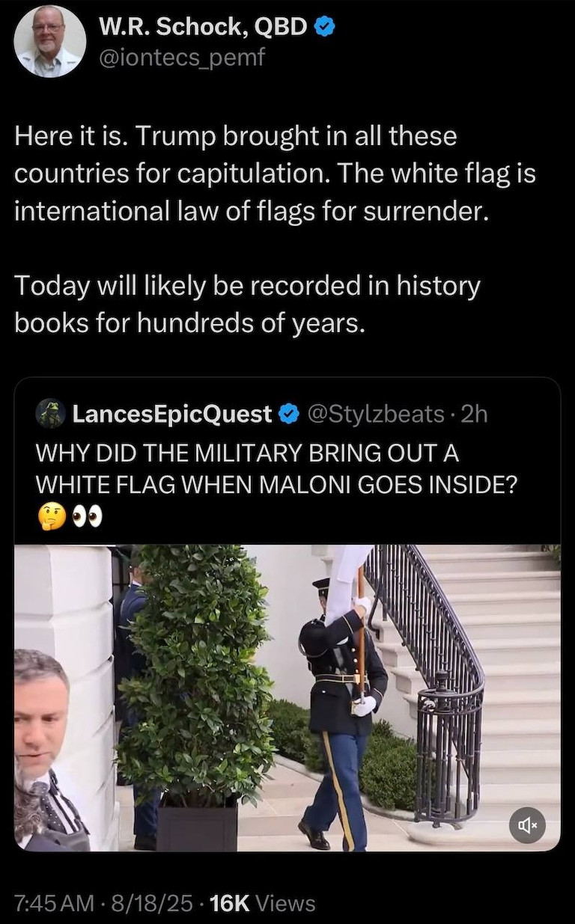Open the quoted post about the white flag
Viewport: 575px width, 924px height.
click(287, 614)
